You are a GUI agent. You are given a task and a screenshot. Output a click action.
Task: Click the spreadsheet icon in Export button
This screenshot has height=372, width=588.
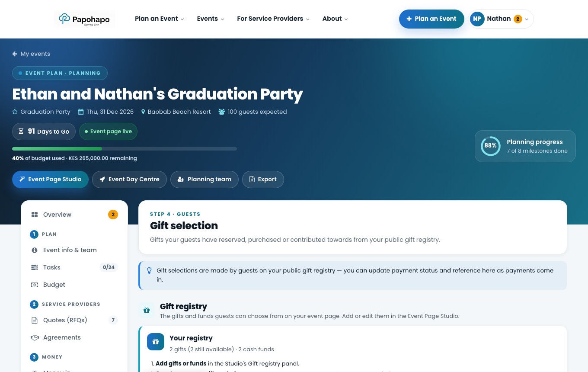(252, 180)
